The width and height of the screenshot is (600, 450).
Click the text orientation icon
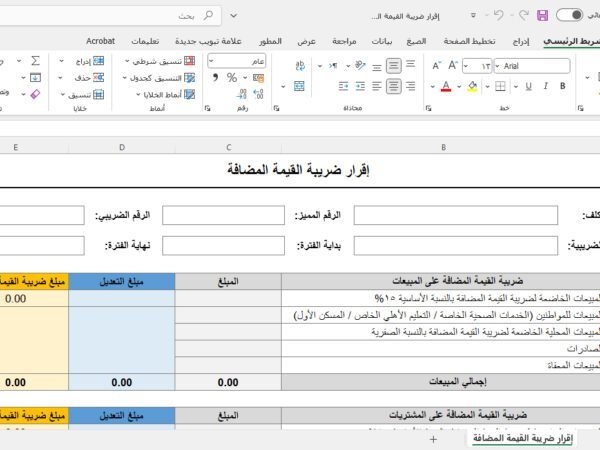click(360, 65)
